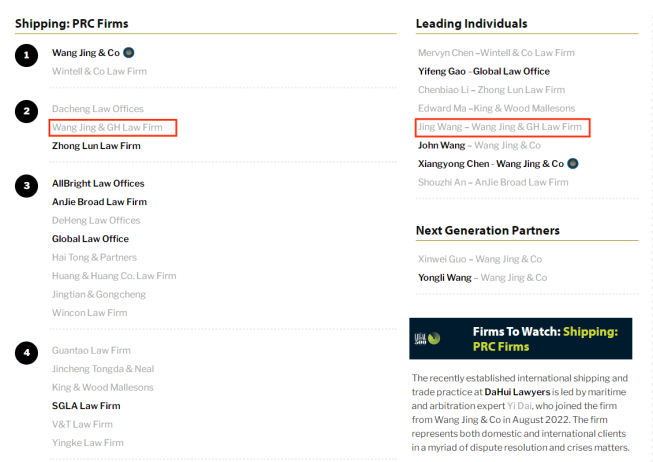Click the badge icon beside Xiangyong Chen entry

tap(573, 164)
